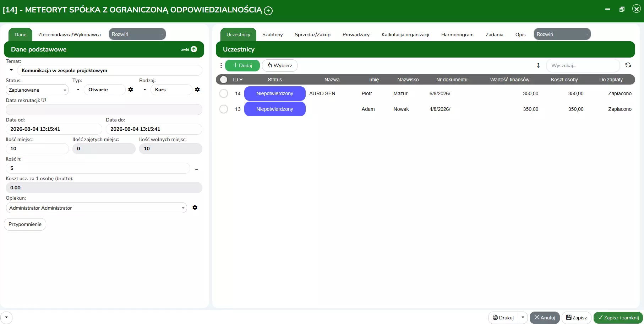Viewport: 644px width, 324px height.
Task: Click document number 6/8/2026/
Action: coord(440,93)
